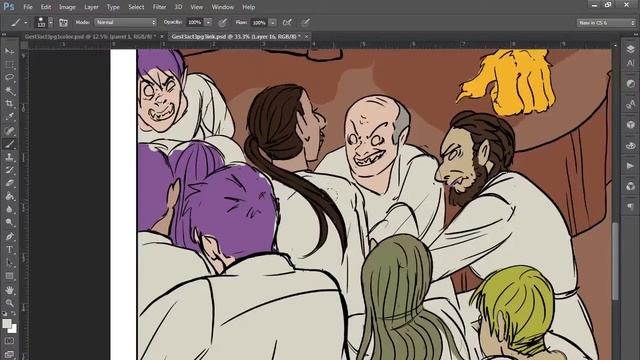The image size is (640, 360).
Task: Toggle Quick Mask mode
Action: click(9, 340)
